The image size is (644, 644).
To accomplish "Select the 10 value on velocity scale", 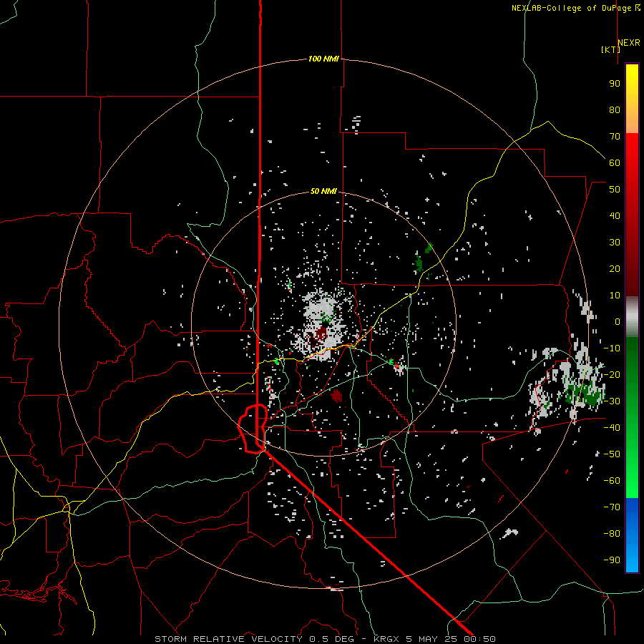I will click(x=615, y=296).
